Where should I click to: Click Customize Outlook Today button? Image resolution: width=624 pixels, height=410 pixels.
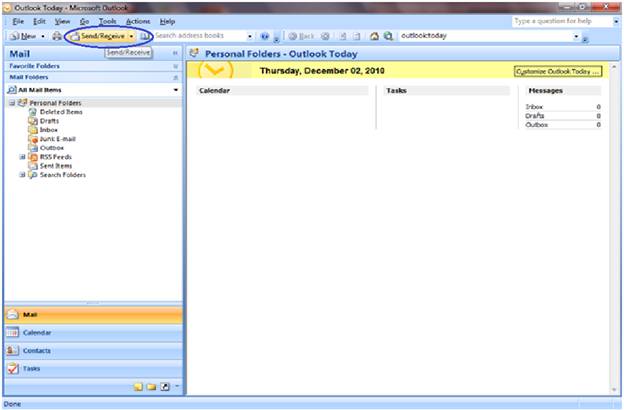click(x=558, y=72)
